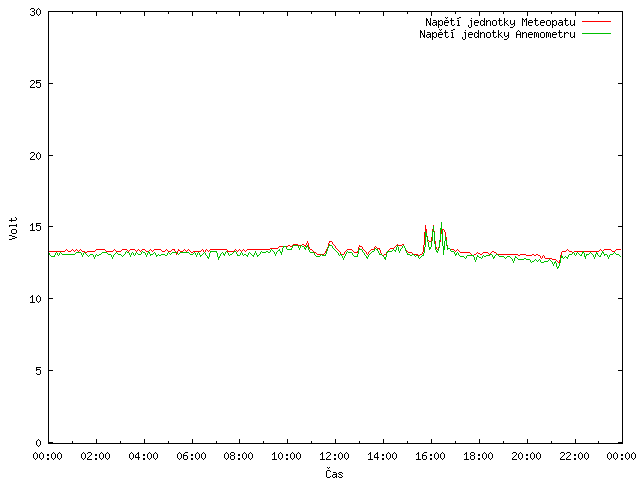Click the 'Volt' y-axis title
Screen dimensions: 640x480
(13, 228)
